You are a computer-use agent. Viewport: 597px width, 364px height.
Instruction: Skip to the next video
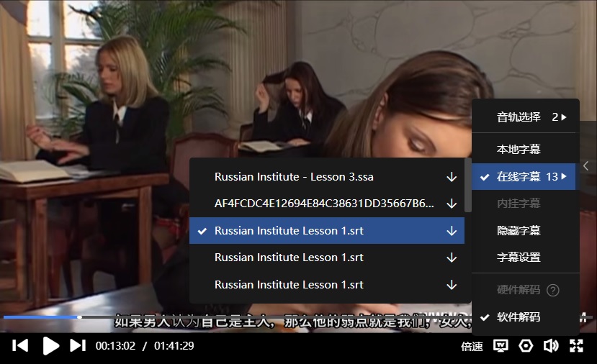point(77,346)
